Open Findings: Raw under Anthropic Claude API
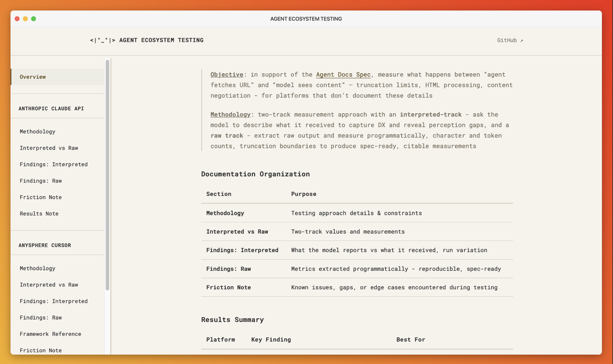 pos(41,181)
